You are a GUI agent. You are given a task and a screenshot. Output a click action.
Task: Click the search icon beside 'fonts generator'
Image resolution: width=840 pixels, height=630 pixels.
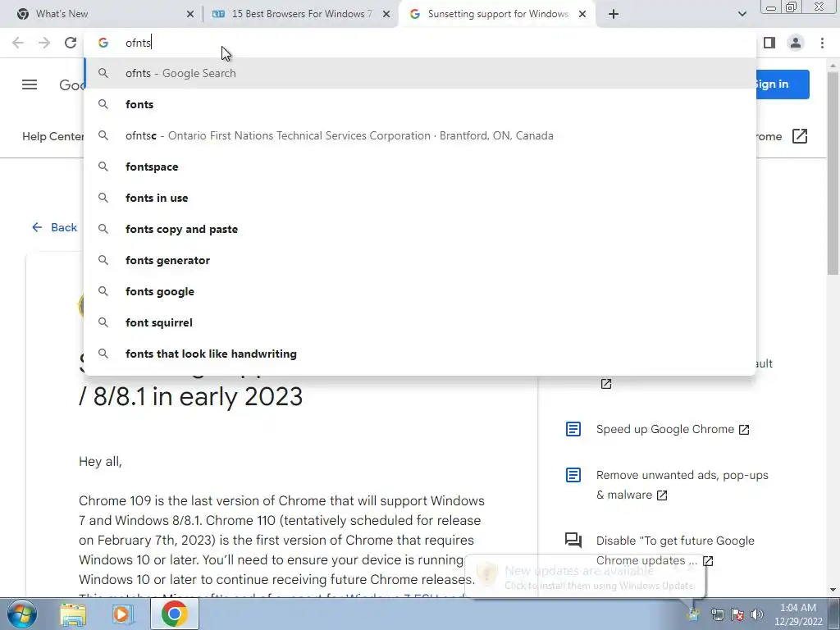pos(103,260)
